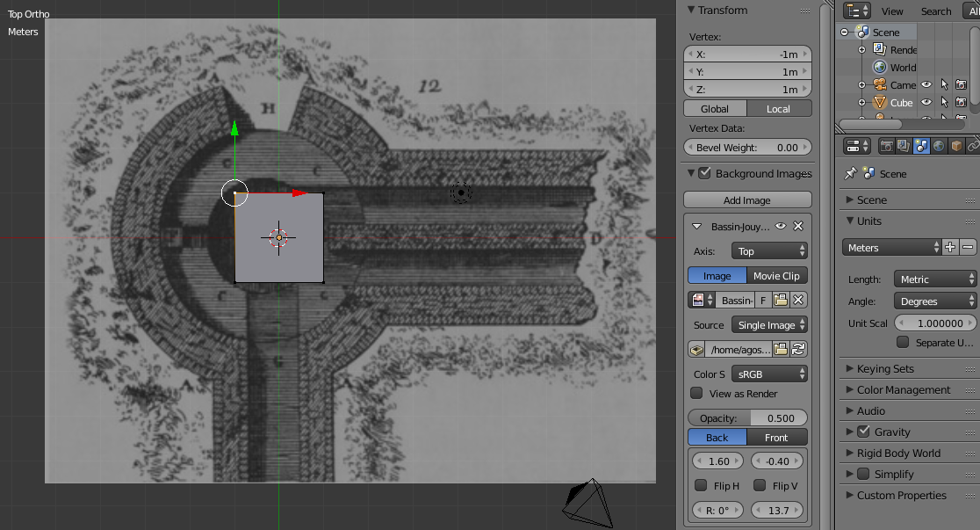Select the Image source tab
Viewport: 980px width, 530px height.
pyautogui.click(x=717, y=275)
